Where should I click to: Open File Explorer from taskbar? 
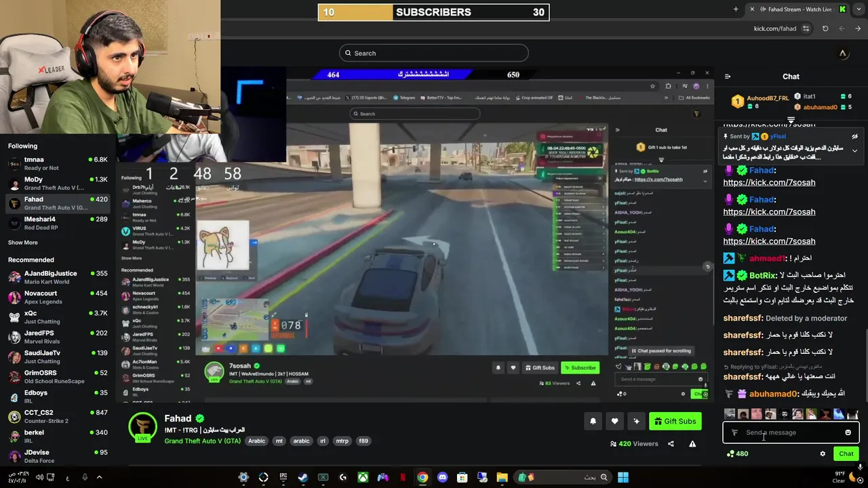[x=502, y=477]
